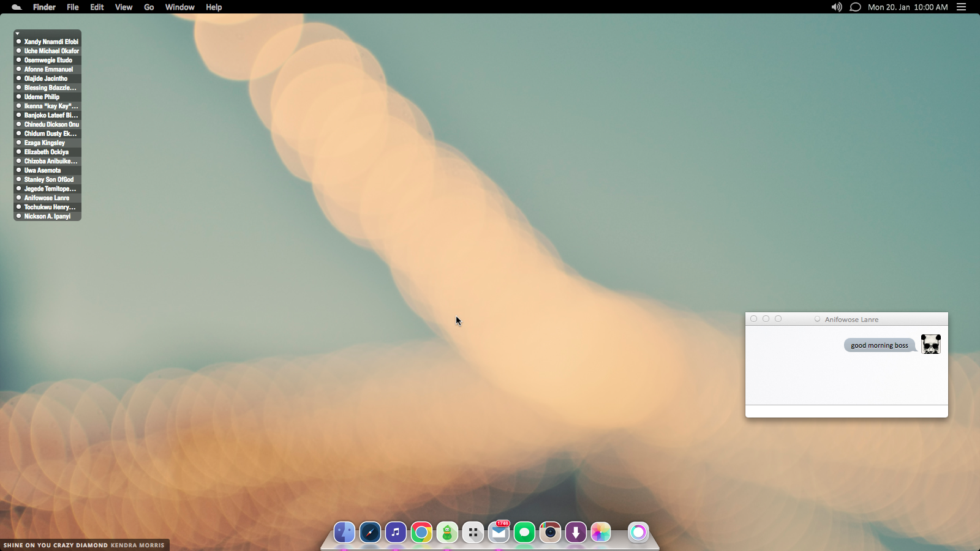This screenshot has height=551, width=980.
Task: Select contact Banjoko Lateef
Action: coord(48,115)
